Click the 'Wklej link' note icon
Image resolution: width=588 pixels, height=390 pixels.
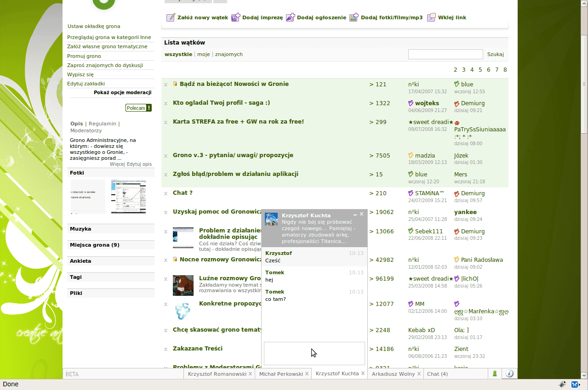[431, 18]
